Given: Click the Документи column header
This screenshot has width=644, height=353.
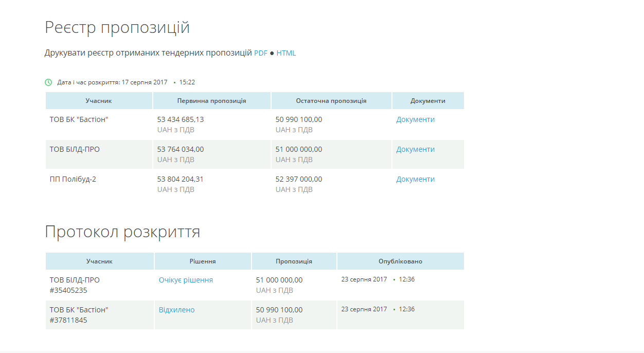Looking at the screenshot, I should click(428, 101).
